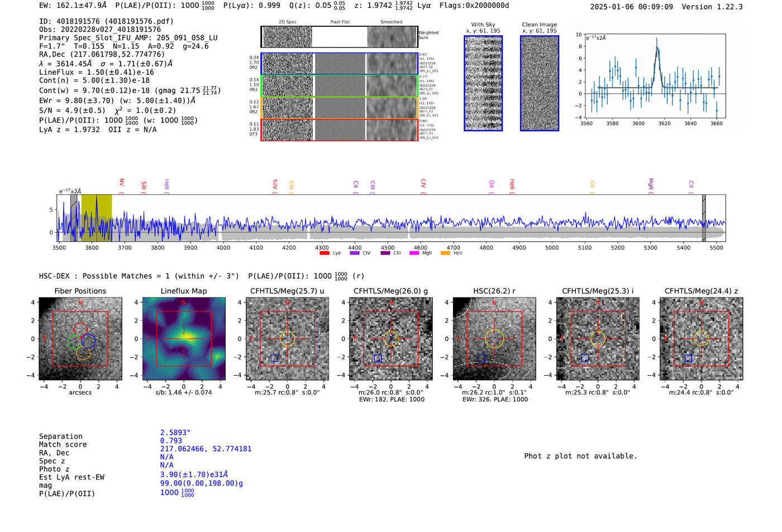Click the 'Flags:0x2000000d' text

pyautogui.click(x=474, y=6)
